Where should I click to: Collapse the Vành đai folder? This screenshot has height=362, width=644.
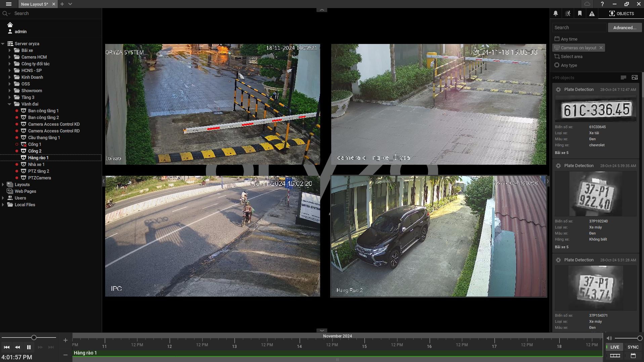click(10, 104)
